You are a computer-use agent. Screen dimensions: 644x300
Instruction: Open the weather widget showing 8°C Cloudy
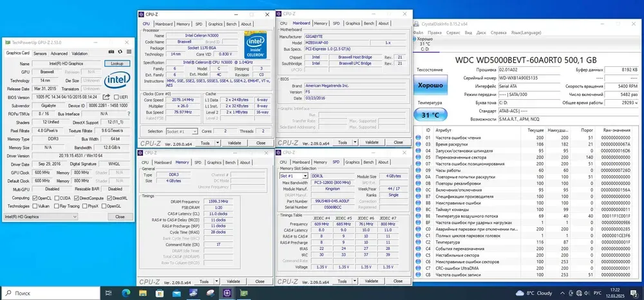click(x=534, y=293)
